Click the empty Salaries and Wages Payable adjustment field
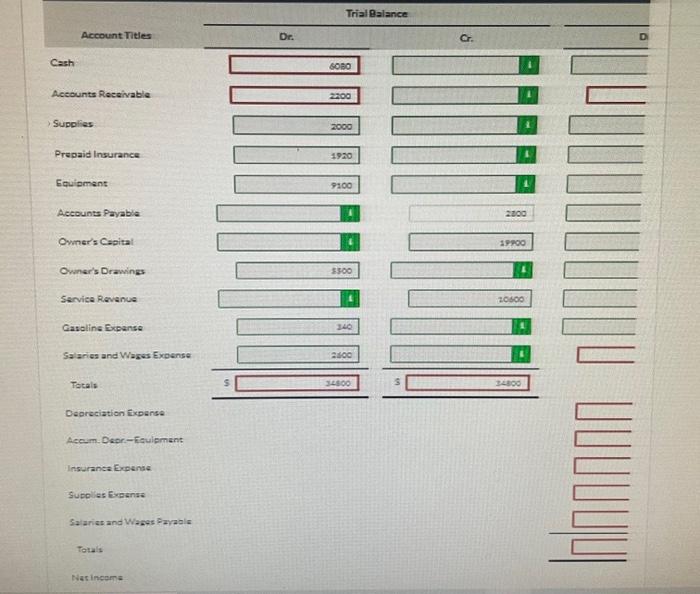 pyautogui.click(x=600, y=519)
